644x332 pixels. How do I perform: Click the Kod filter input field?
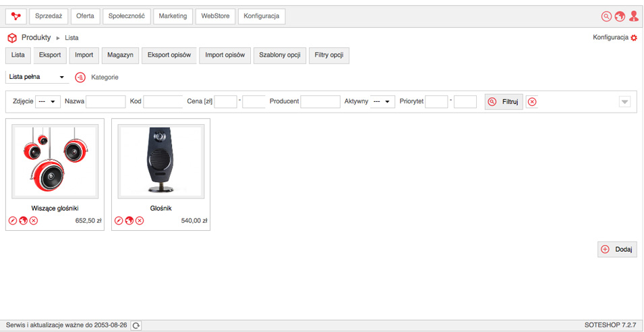point(163,101)
